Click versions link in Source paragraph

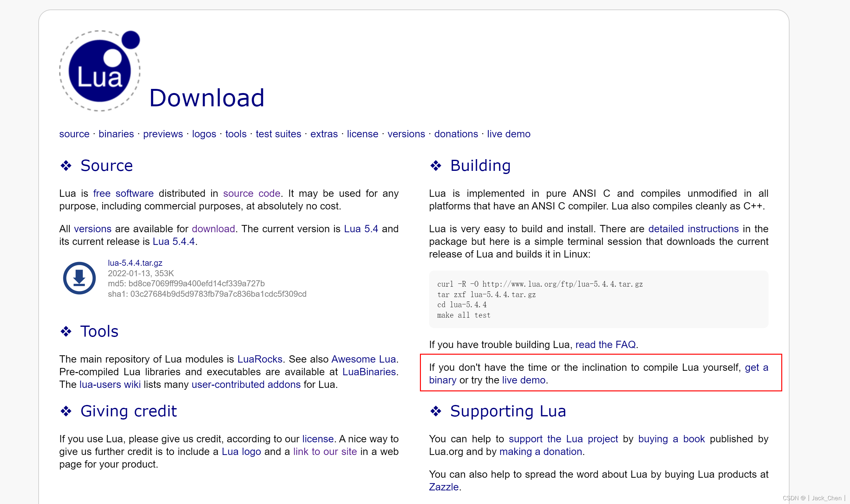tap(92, 228)
